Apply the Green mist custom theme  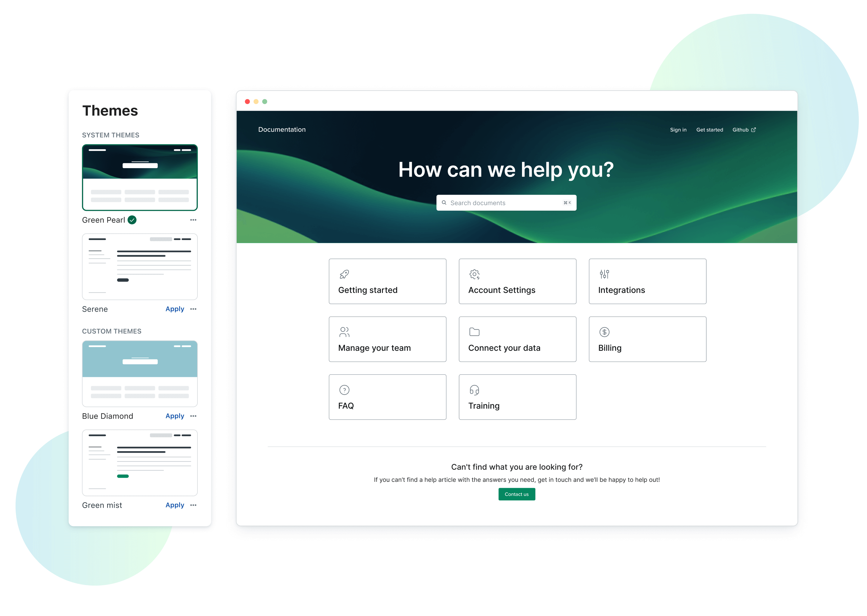tap(175, 505)
